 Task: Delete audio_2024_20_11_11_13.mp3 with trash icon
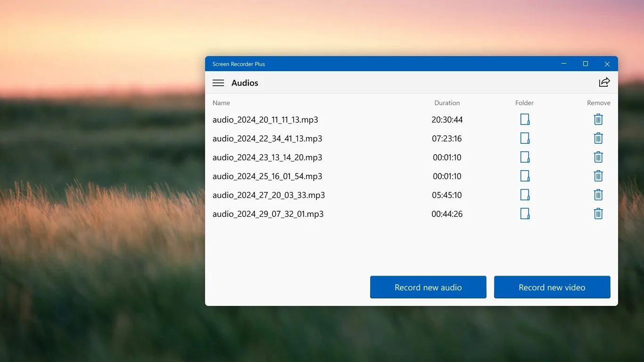coord(598,119)
